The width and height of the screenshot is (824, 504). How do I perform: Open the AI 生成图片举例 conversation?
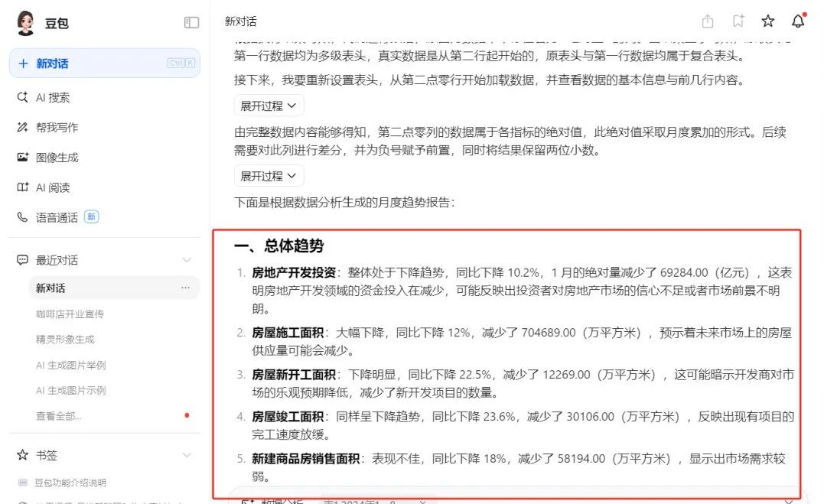[71, 365]
